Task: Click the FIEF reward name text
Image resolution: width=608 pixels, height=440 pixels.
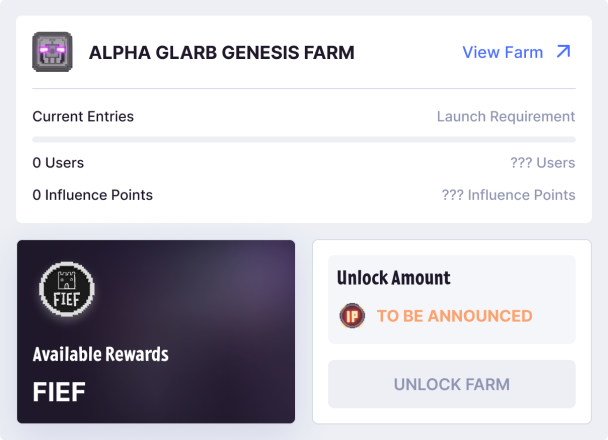Action: coord(59,392)
